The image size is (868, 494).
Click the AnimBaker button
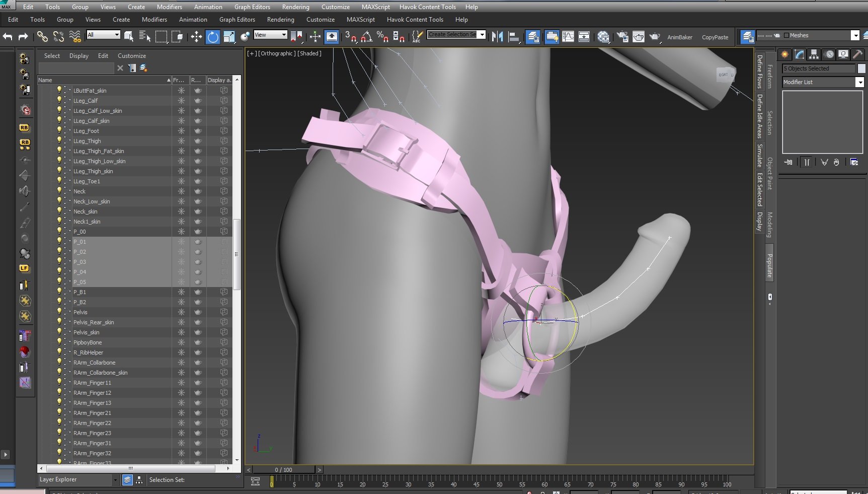[680, 37]
